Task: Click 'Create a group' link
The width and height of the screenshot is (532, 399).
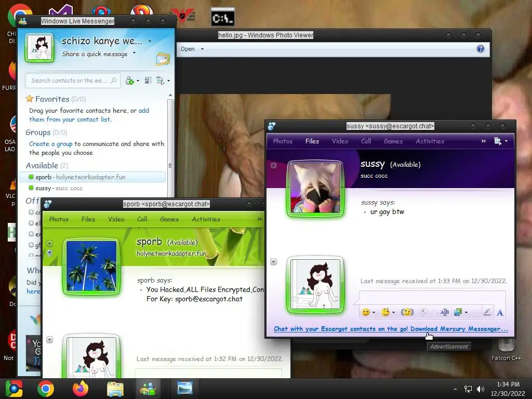Action: coord(50,144)
